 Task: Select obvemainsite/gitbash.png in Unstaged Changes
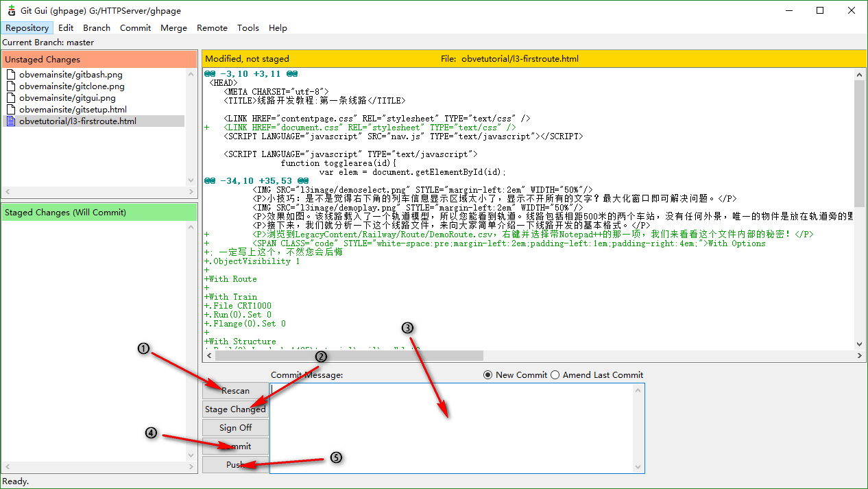click(x=71, y=75)
